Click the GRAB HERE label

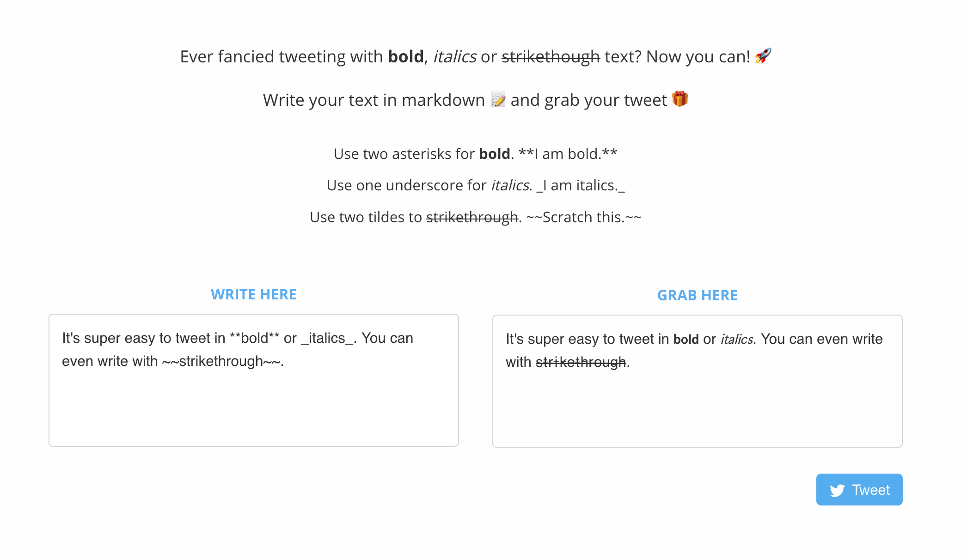click(698, 295)
